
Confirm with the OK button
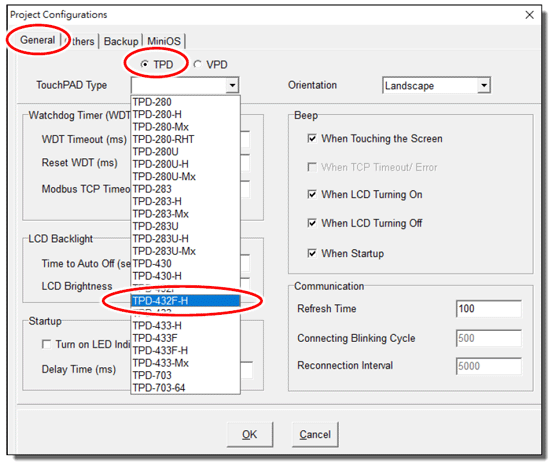click(x=250, y=434)
